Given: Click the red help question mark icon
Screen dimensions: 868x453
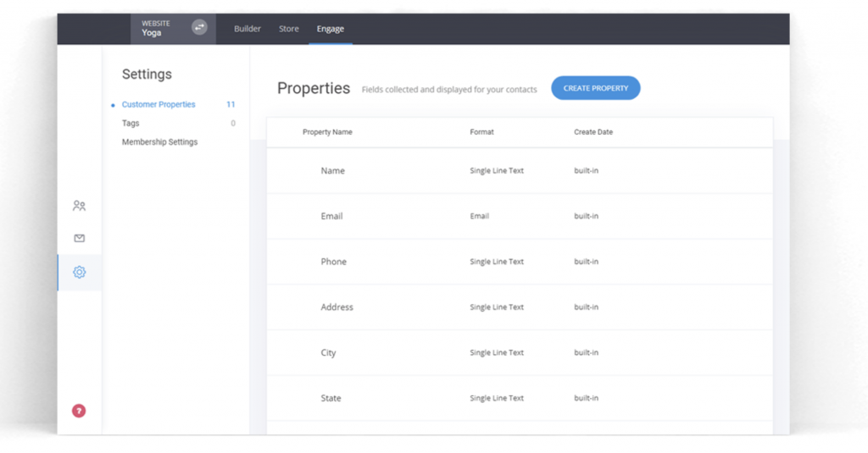Looking at the screenshot, I should coord(79,411).
